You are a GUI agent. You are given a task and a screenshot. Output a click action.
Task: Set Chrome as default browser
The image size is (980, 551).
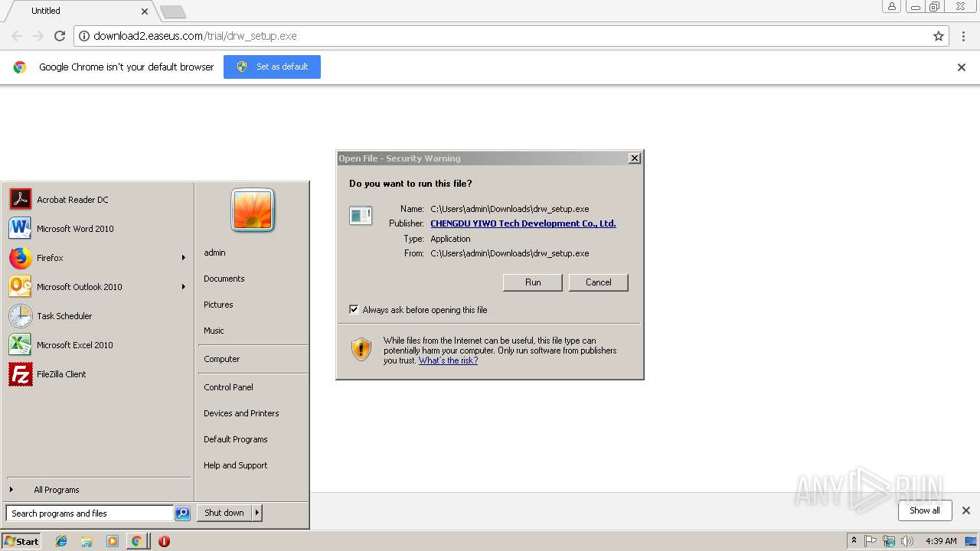(272, 67)
